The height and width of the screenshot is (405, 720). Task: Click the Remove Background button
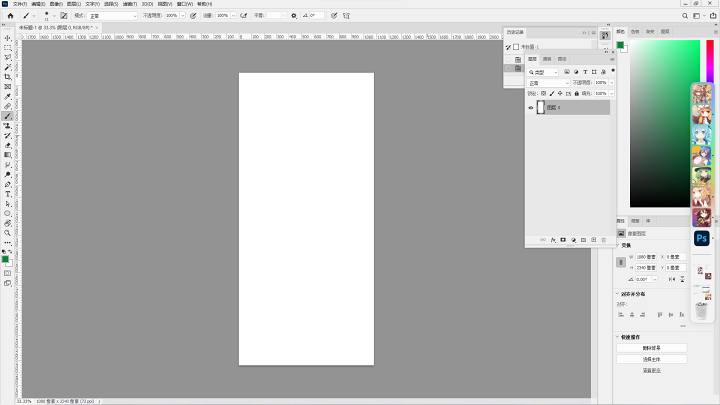[652, 348]
